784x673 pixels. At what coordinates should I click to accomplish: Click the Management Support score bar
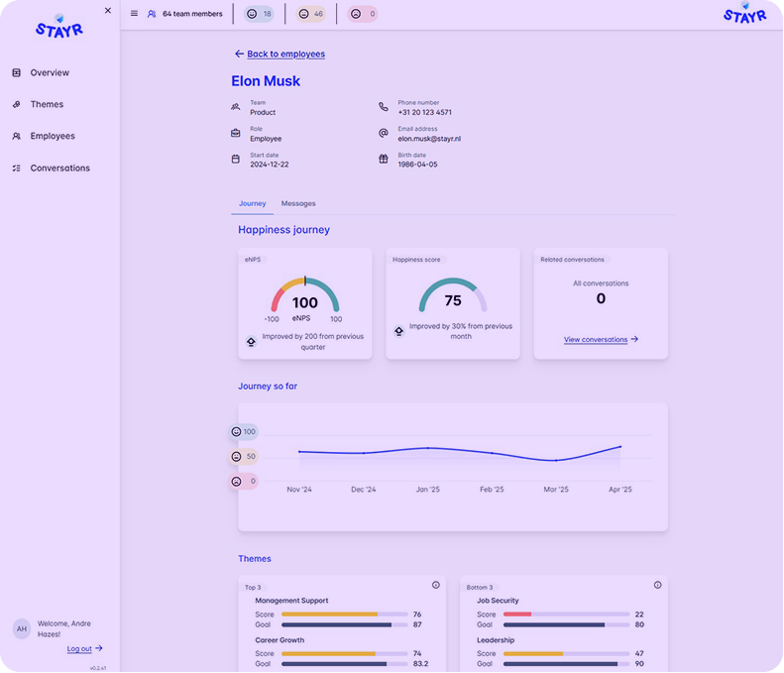click(x=345, y=614)
